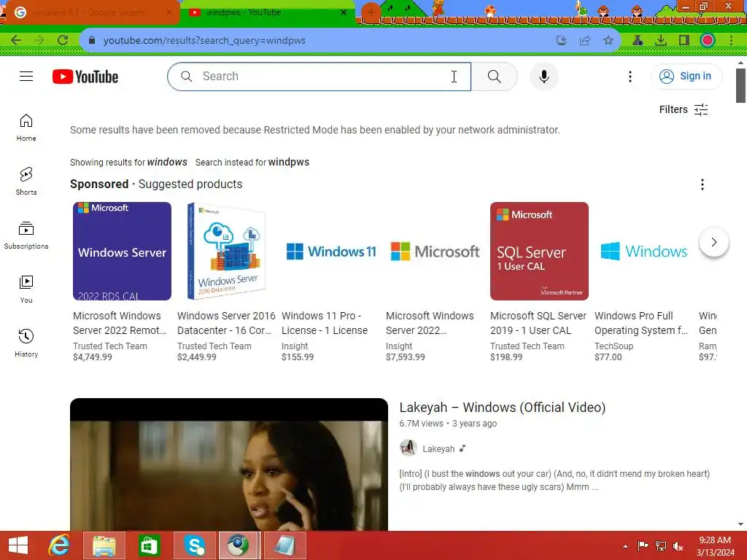This screenshot has height=560, width=747.
Task: Show next sponsored products with arrow
Action: coord(713,242)
